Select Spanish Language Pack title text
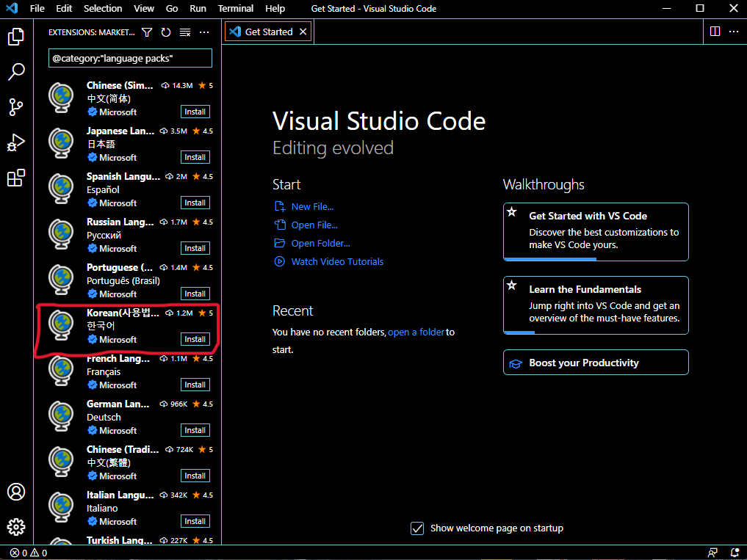This screenshot has width=747, height=560. click(123, 176)
